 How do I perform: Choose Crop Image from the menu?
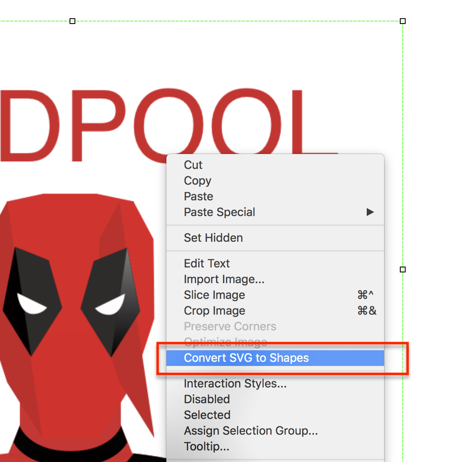click(x=275, y=311)
